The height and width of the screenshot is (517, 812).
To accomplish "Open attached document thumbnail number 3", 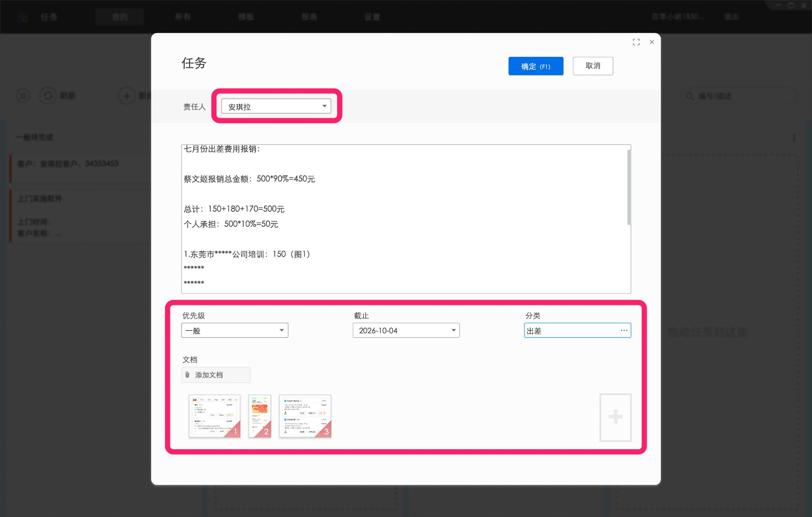I will coord(305,416).
